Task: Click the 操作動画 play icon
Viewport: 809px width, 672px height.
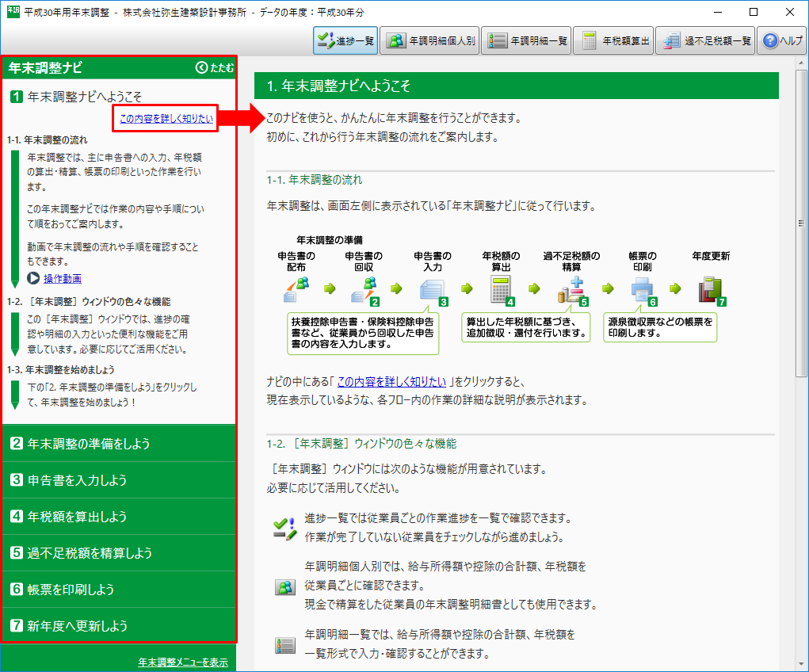Action: [33, 278]
